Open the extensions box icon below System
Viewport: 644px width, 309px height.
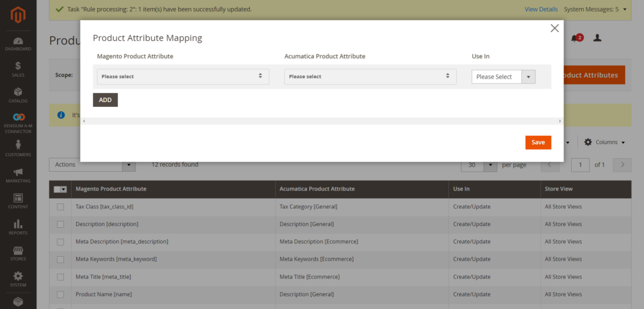pos(18,302)
